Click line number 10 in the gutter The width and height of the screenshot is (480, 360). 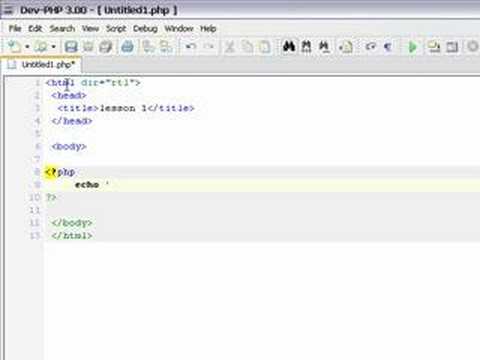click(x=34, y=197)
